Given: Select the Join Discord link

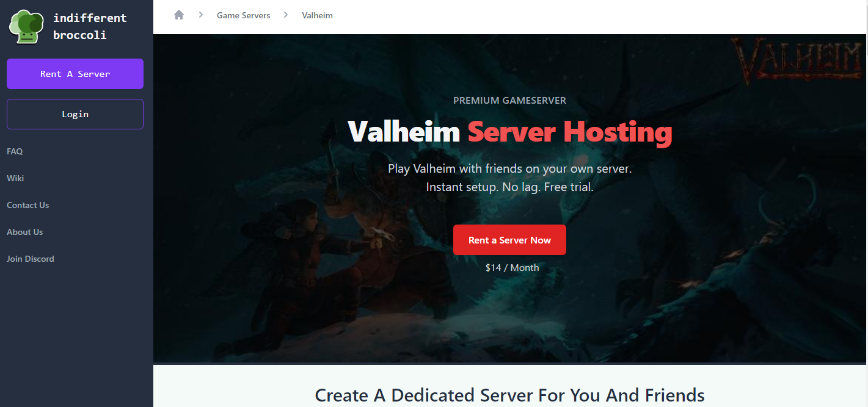Looking at the screenshot, I should tap(31, 259).
